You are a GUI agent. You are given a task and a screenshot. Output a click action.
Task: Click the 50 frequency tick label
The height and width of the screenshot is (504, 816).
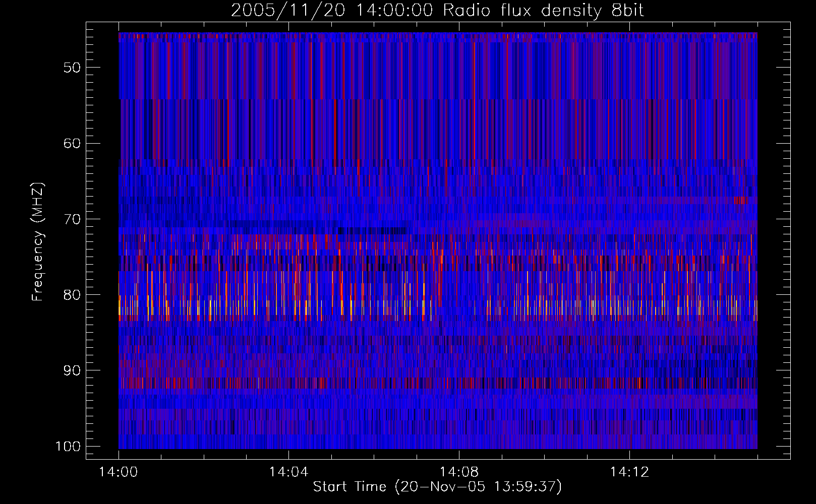point(72,68)
